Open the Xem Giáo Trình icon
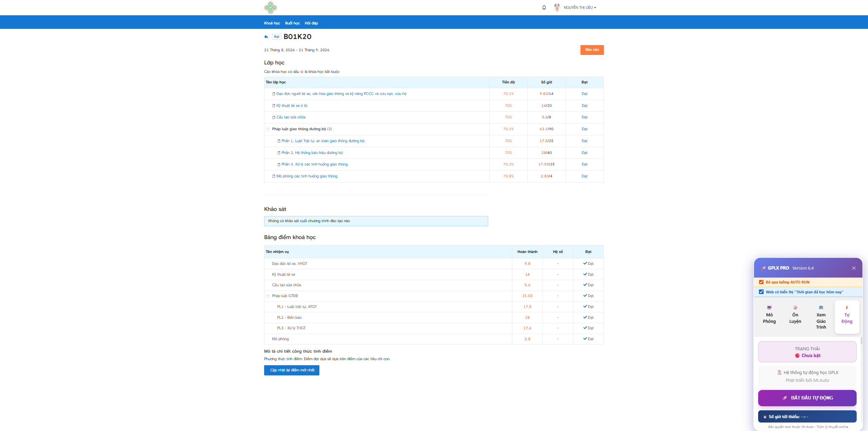Viewport: 868px width, 431px height. click(x=821, y=308)
